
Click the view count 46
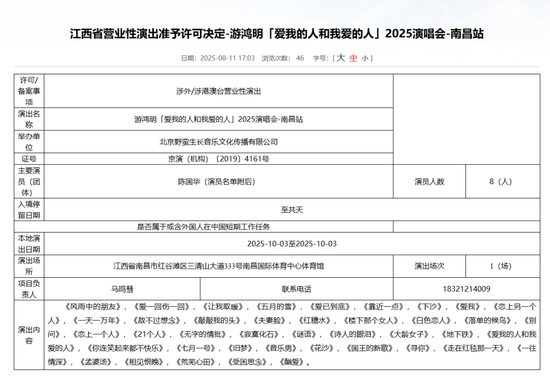(300, 58)
